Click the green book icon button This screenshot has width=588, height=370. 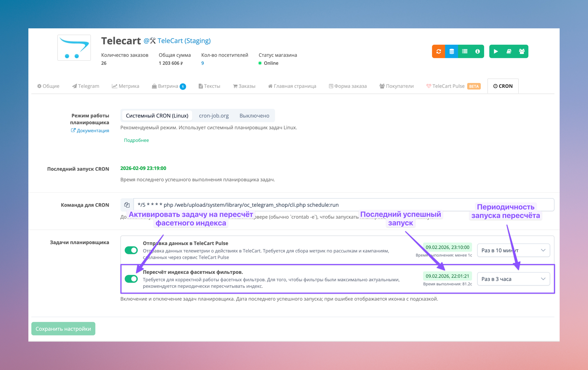pyautogui.click(x=509, y=51)
